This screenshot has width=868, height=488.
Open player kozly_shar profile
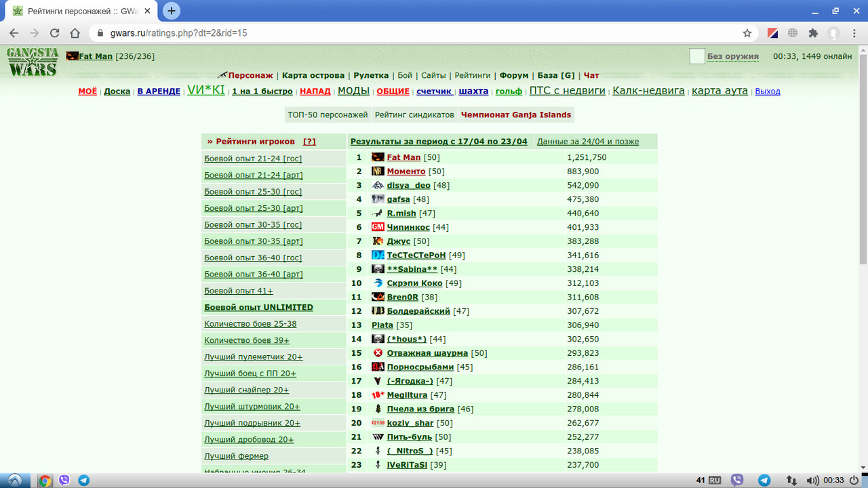(x=410, y=423)
